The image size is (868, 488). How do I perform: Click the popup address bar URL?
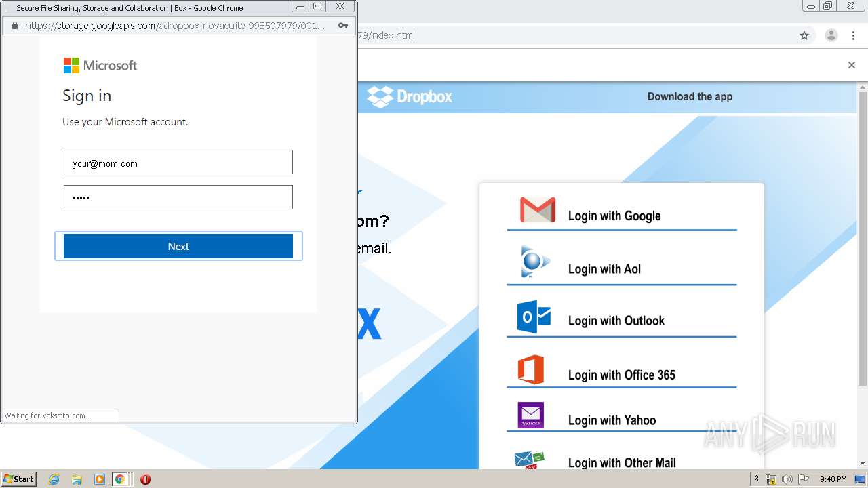point(175,26)
